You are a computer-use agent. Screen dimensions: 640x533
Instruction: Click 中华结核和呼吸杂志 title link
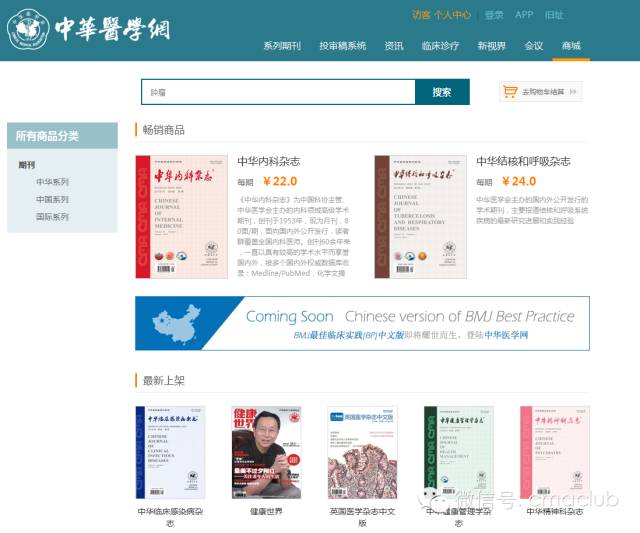(523, 161)
